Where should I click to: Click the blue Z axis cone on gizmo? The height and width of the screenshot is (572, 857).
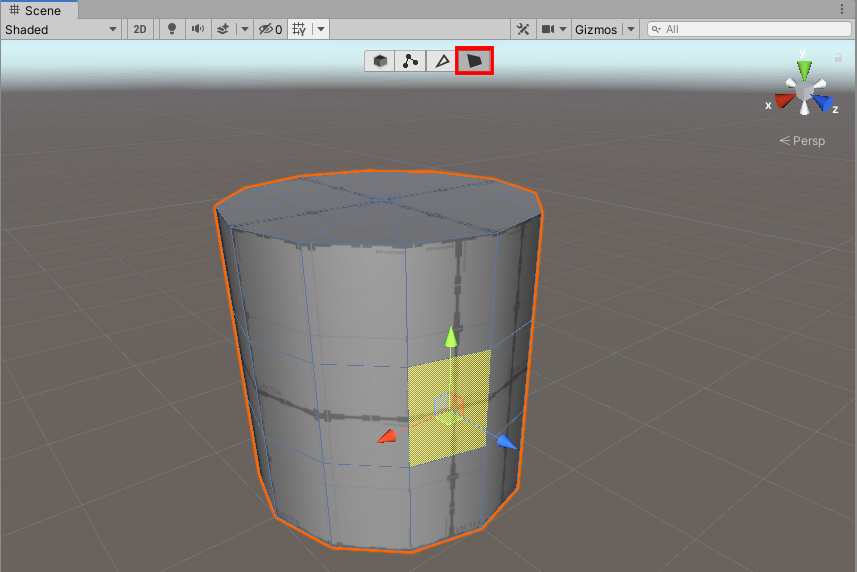[x=824, y=102]
